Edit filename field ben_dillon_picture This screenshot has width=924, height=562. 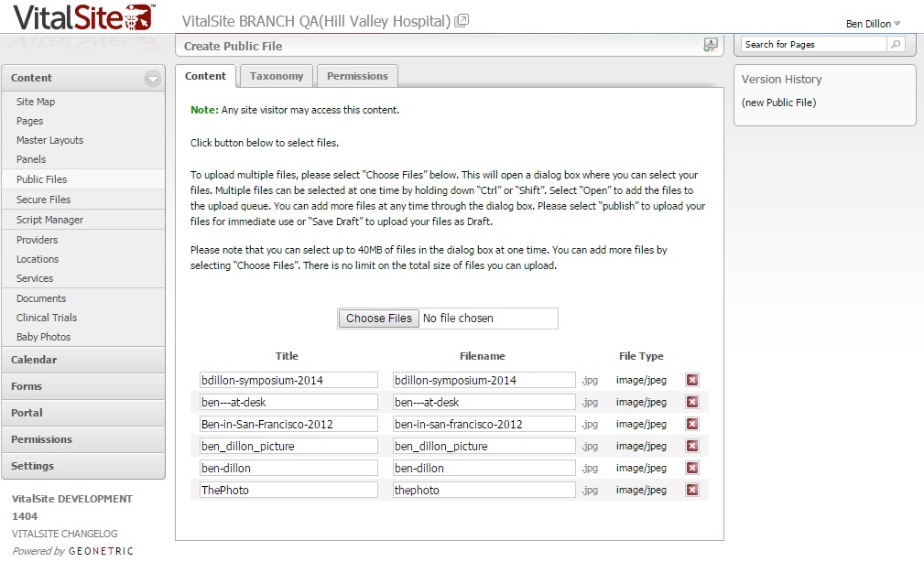point(484,446)
